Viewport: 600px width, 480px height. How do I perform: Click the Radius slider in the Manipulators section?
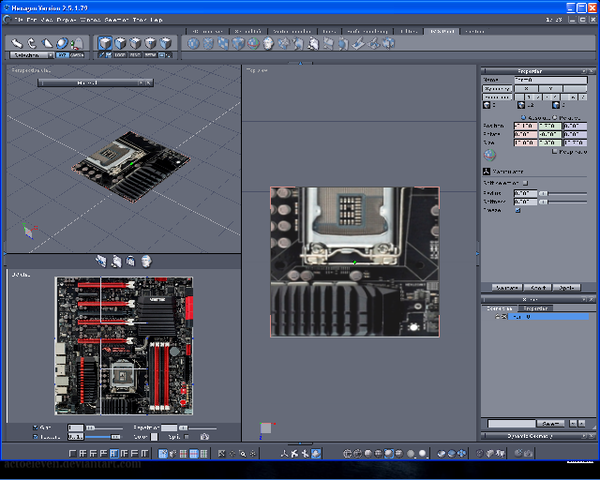coord(560,192)
